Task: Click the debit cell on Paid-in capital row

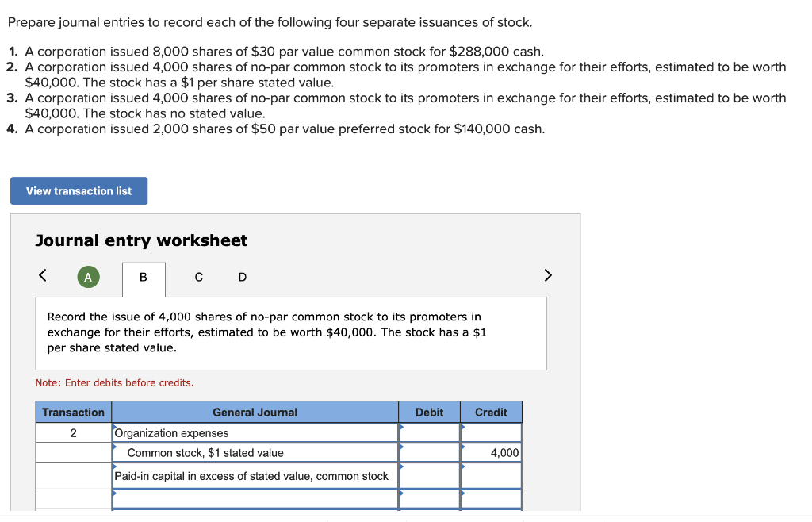Action: click(428, 475)
